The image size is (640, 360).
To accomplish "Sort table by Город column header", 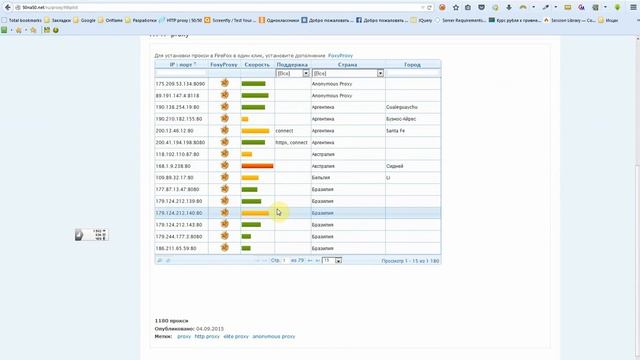I will (x=413, y=64).
